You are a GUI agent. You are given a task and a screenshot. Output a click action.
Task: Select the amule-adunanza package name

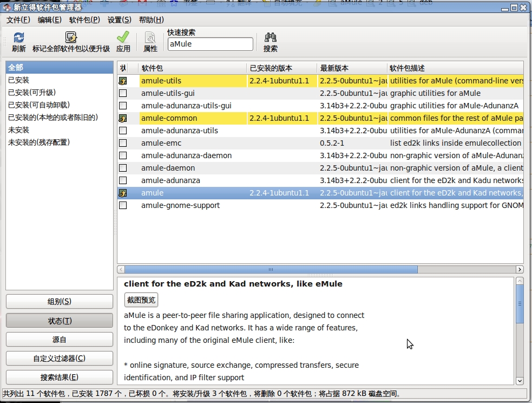click(x=170, y=180)
